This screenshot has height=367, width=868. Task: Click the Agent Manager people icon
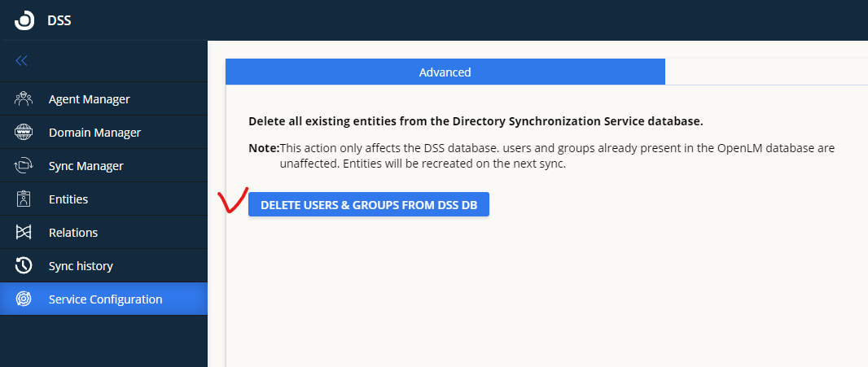[x=23, y=99]
